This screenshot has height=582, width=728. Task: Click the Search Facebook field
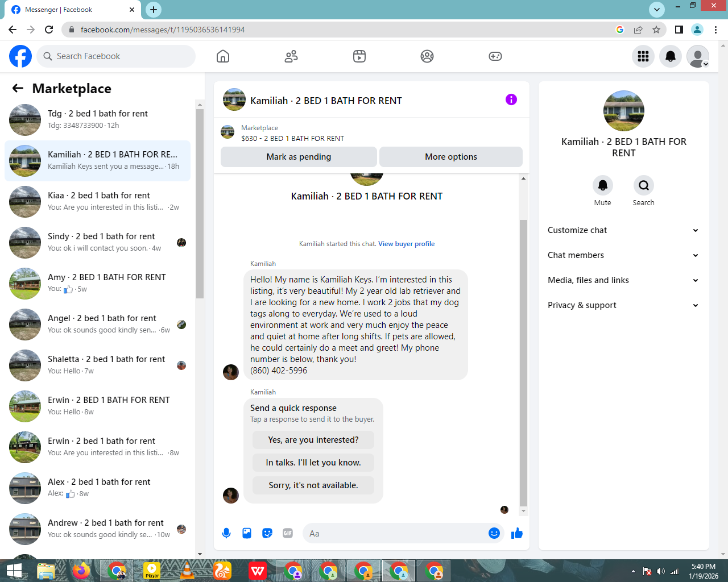[116, 56]
